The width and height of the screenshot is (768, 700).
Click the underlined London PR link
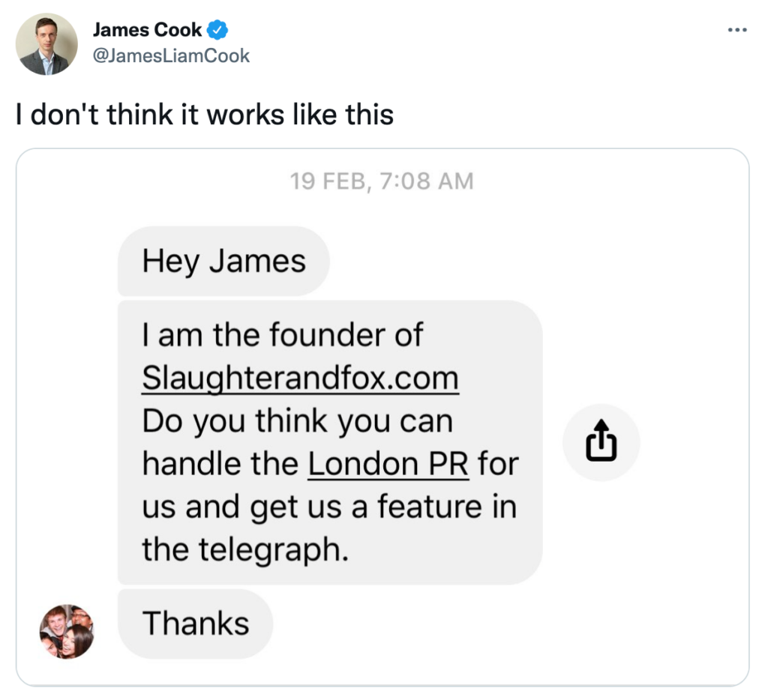[388, 465]
